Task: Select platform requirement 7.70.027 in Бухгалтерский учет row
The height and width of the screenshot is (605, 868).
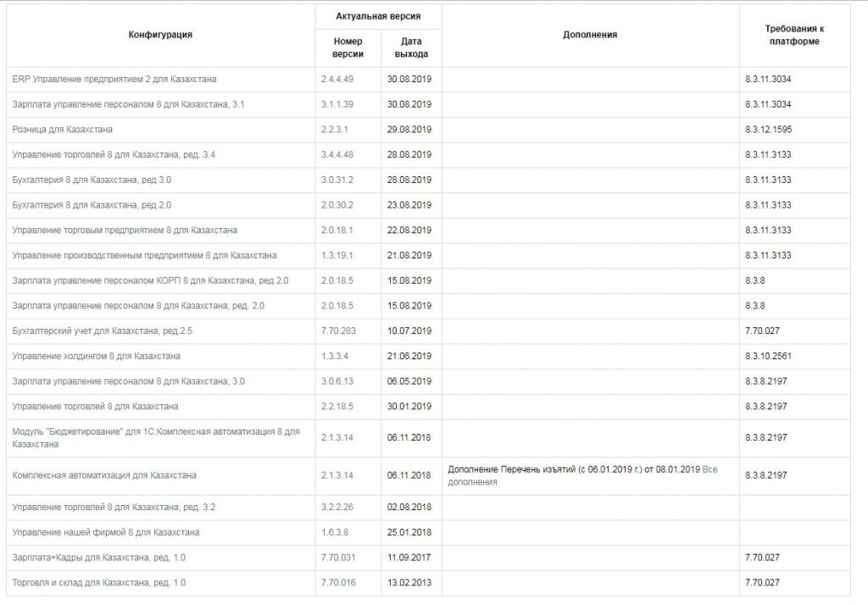Action: [762, 331]
